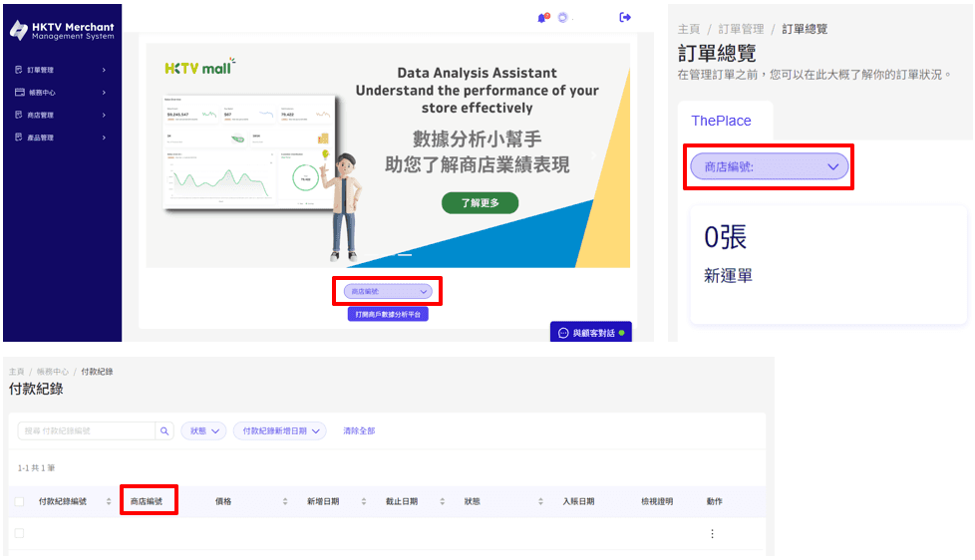Click the 產品管理 sidebar icon
Viewport: 975px width, 560px height.
click(19, 138)
